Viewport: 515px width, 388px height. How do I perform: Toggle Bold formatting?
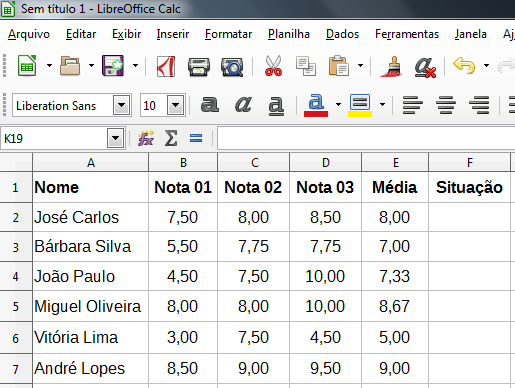[x=210, y=105]
